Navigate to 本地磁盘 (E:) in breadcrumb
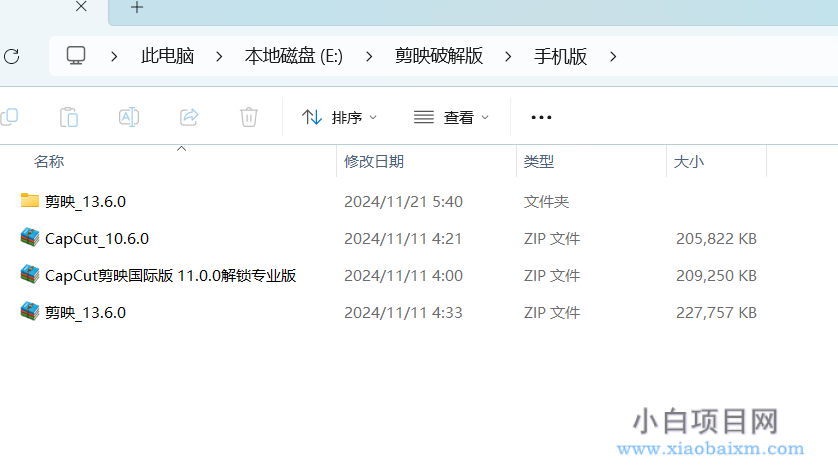 click(x=294, y=56)
